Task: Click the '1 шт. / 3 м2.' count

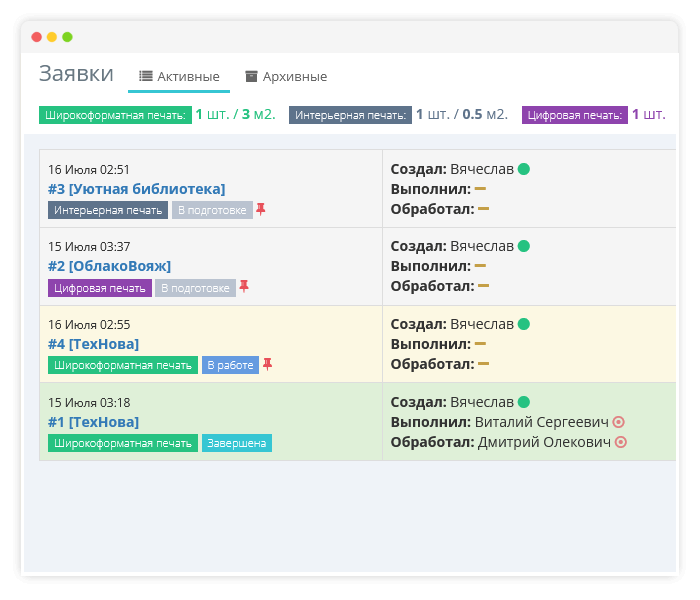Action: point(236,115)
